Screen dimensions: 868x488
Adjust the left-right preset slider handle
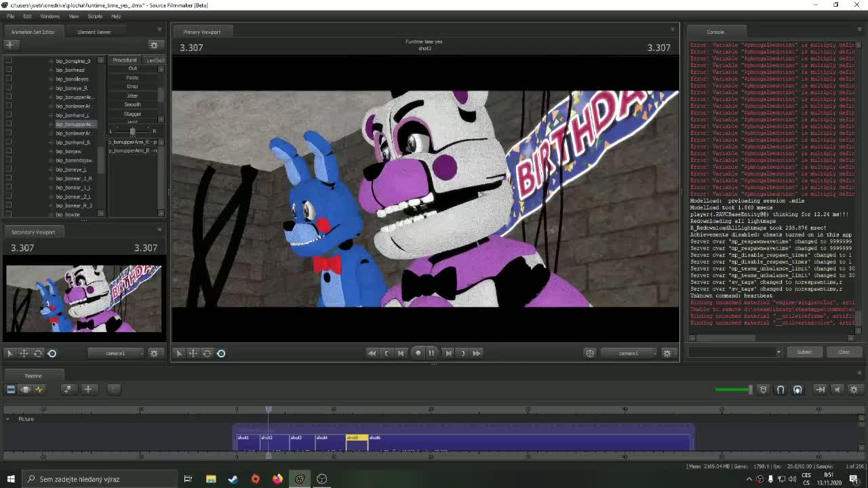[x=132, y=131]
